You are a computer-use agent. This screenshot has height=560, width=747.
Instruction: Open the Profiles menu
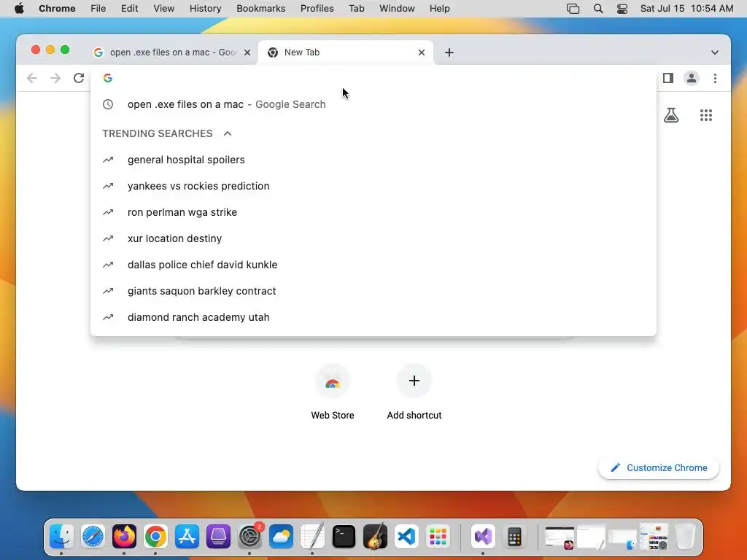click(317, 9)
